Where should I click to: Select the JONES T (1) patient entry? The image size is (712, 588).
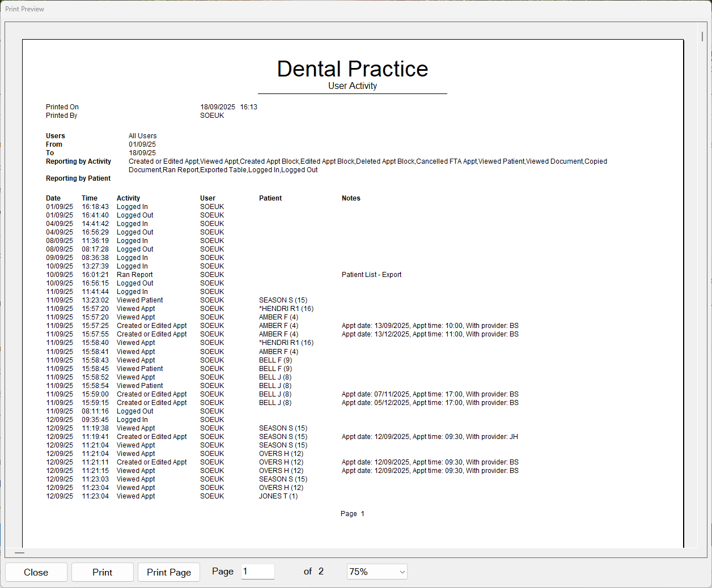tap(278, 496)
